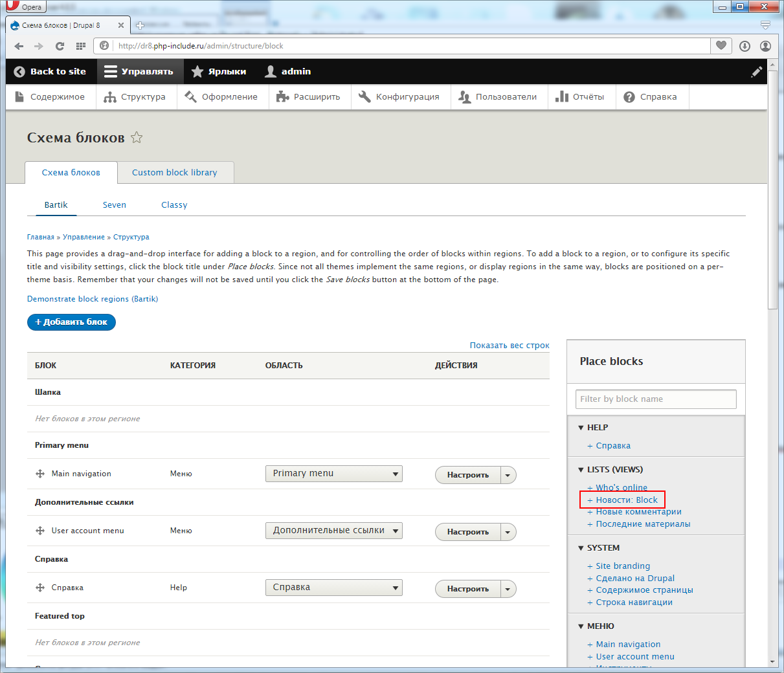Grab the User account menu row drag handle
Screen dimensions: 784x673
click(x=40, y=531)
